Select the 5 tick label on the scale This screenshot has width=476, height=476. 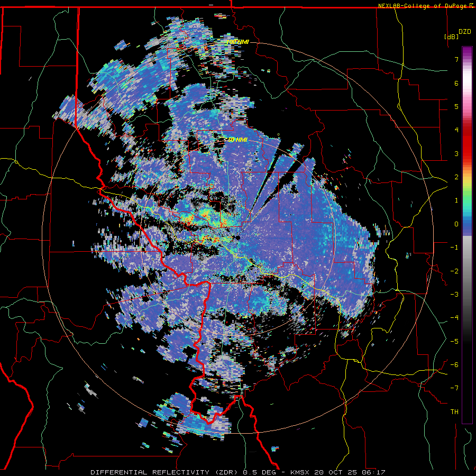[456, 106]
